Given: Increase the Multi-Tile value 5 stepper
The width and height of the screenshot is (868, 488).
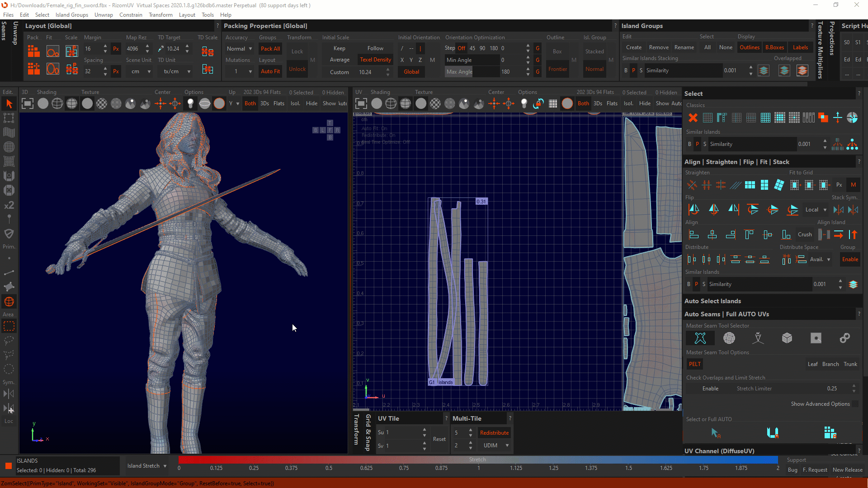Looking at the screenshot, I should [x=471, y=430].
